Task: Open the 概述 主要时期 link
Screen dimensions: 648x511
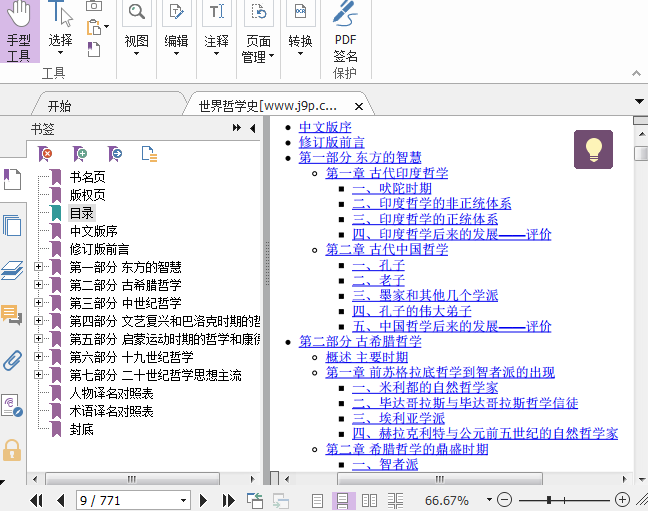Action: (x=367, y=357)
